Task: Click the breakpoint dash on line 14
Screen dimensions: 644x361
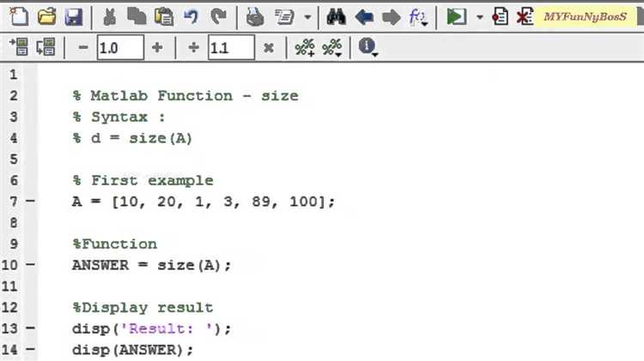Action: (x=30, y=350)
